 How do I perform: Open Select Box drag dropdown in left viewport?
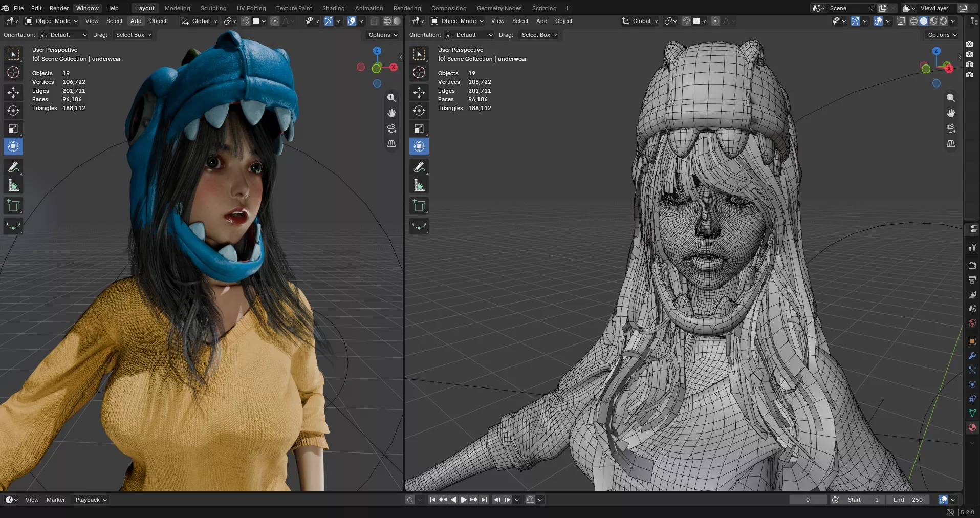click(133, 35)
